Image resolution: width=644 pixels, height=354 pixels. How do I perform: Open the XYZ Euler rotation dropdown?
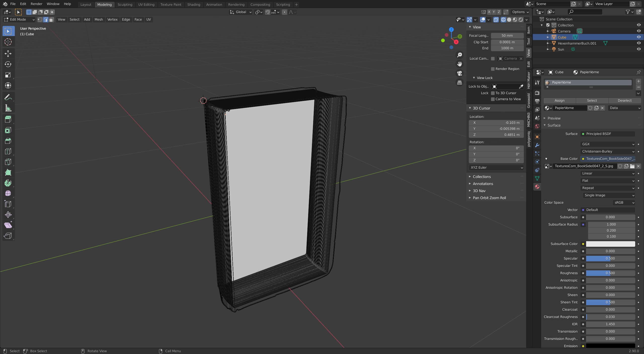click(496, 168)
